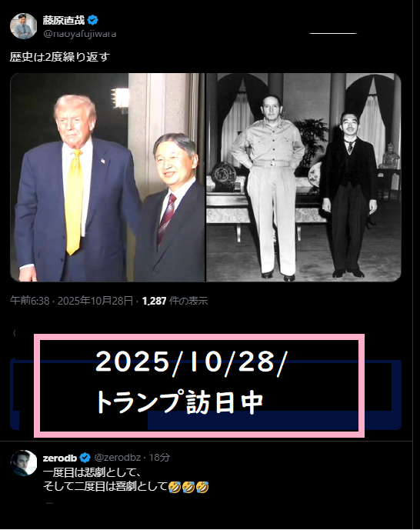This screenshot has width=420, height=530.
Task: Enlarge the black-and-white historical photo
Action: click(x=303, y=178)
